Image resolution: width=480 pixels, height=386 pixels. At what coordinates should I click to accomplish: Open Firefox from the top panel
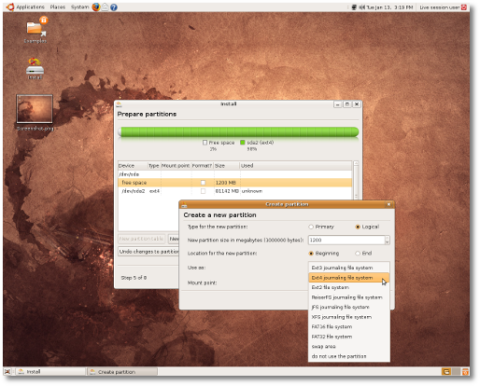[x=96, y=7]
